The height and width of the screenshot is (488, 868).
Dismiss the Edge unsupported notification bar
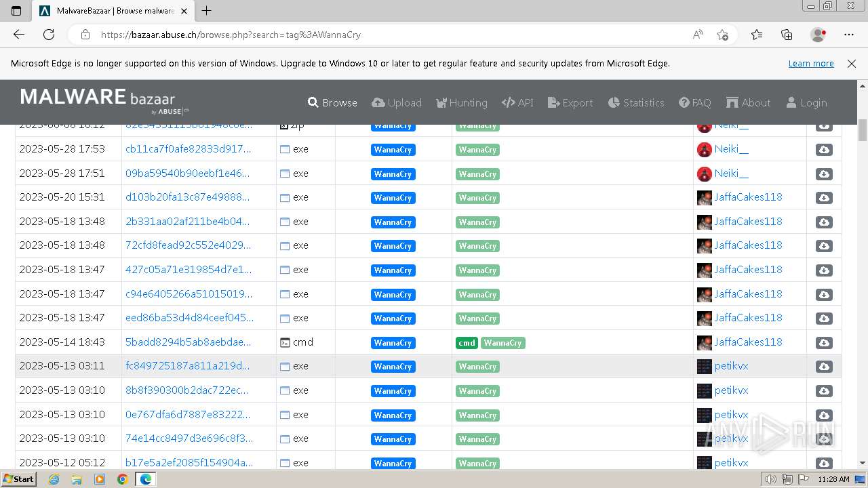click(852, 64)
